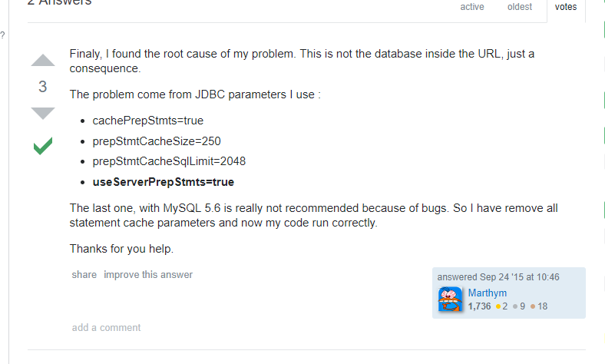Sort answers by oldest tab
This screenshot has height=364, width=605.
520,8
